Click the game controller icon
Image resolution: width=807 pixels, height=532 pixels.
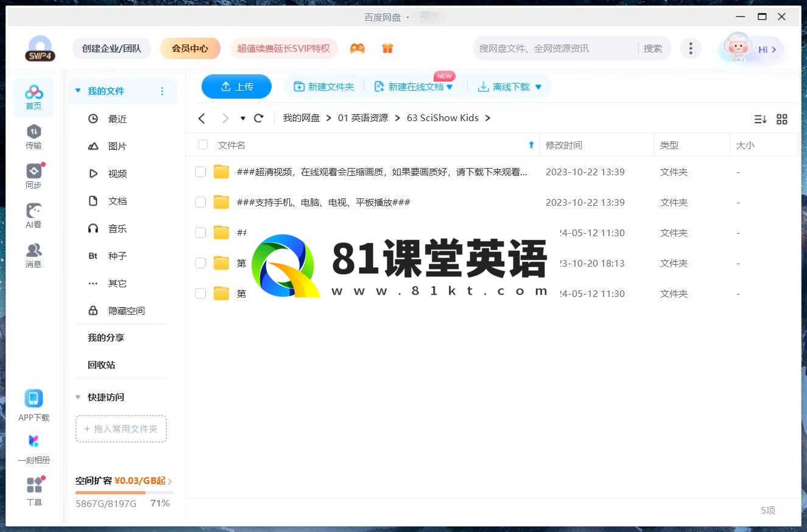pos(358,48)
